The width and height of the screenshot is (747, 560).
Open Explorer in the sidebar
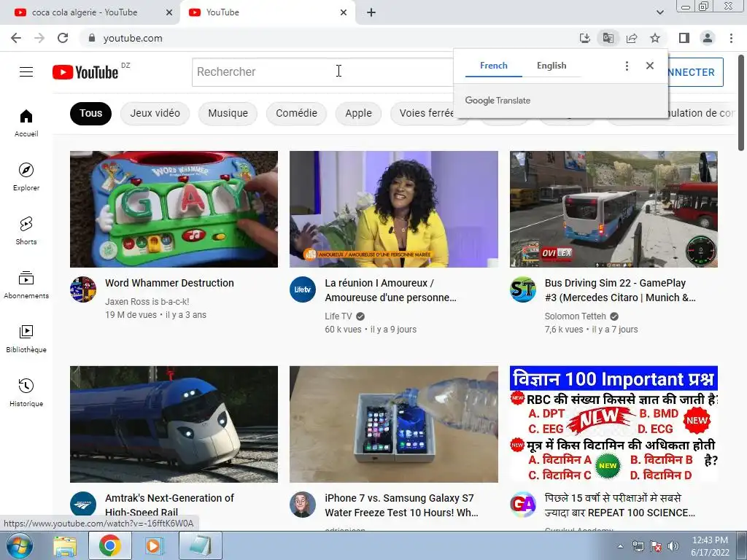[x=26, y=177]
